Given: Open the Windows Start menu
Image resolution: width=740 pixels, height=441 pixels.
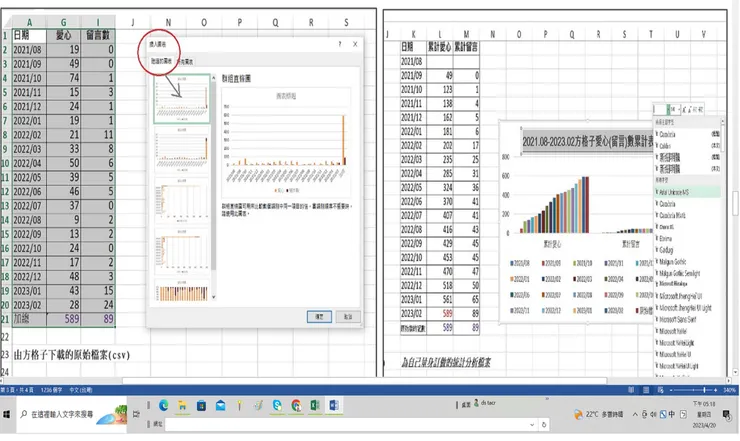Looking at the screenshot, I should coord(7,414).
